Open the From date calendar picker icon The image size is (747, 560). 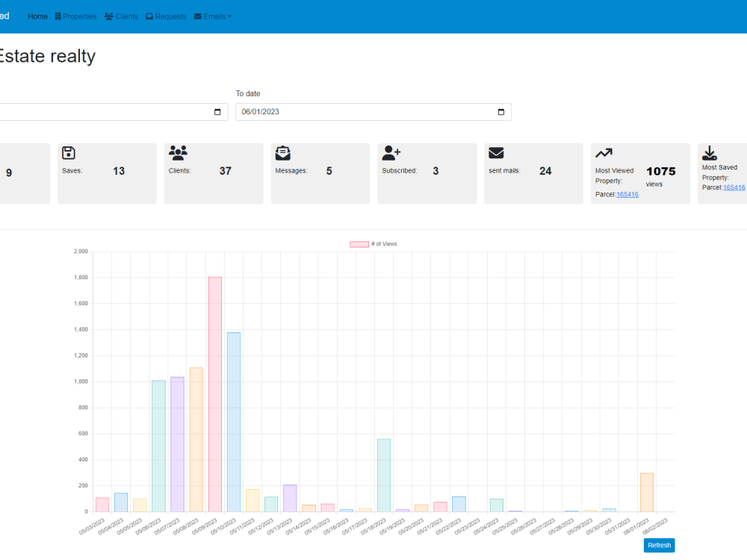[217, 112]
